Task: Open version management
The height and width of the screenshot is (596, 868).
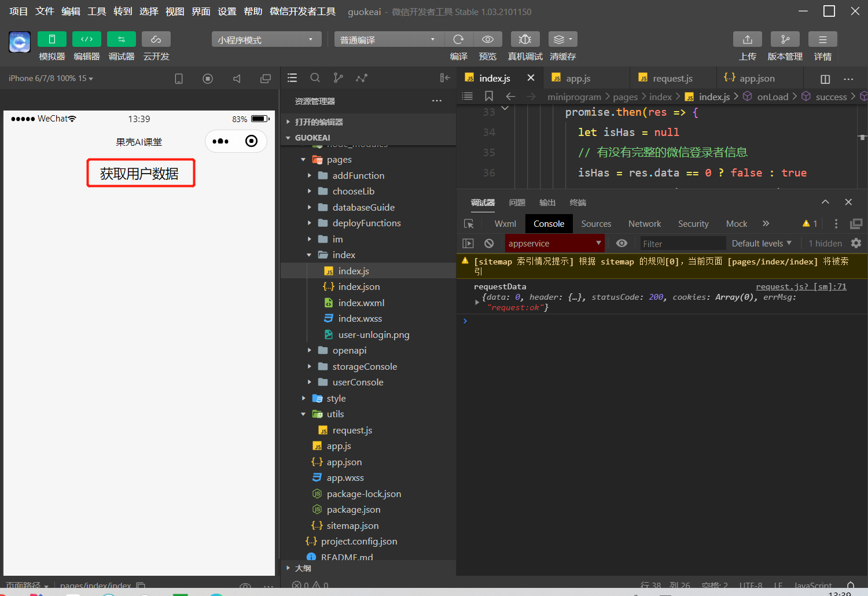Action: pyautogui.click(x=785, y=39)
